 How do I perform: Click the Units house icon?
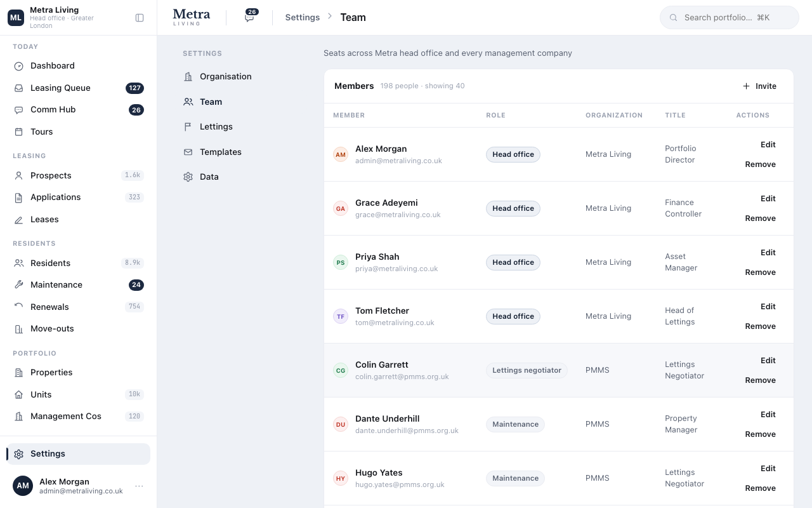(18, 395)
